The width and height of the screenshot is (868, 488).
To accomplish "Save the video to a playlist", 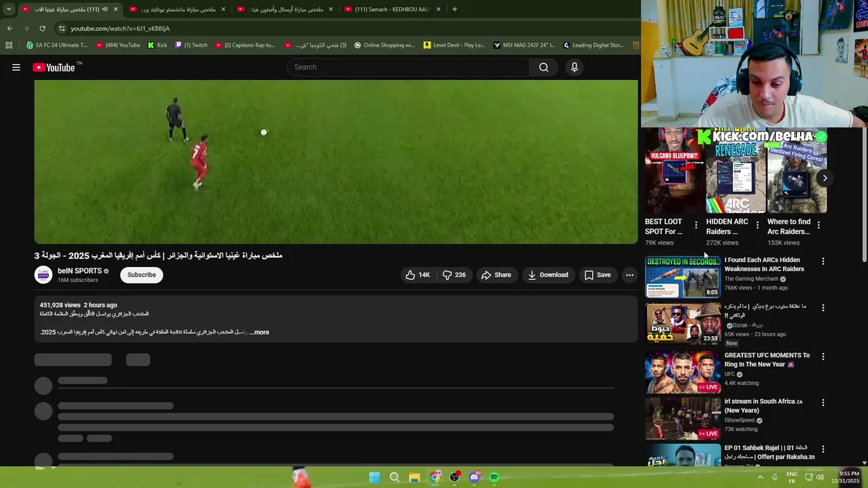I will [597, 274].
